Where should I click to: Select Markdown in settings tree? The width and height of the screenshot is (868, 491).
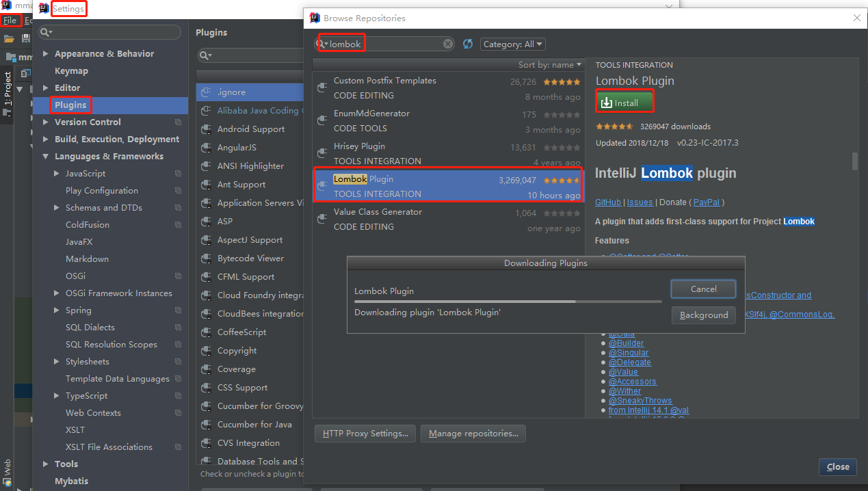click(x=87, y=259)
